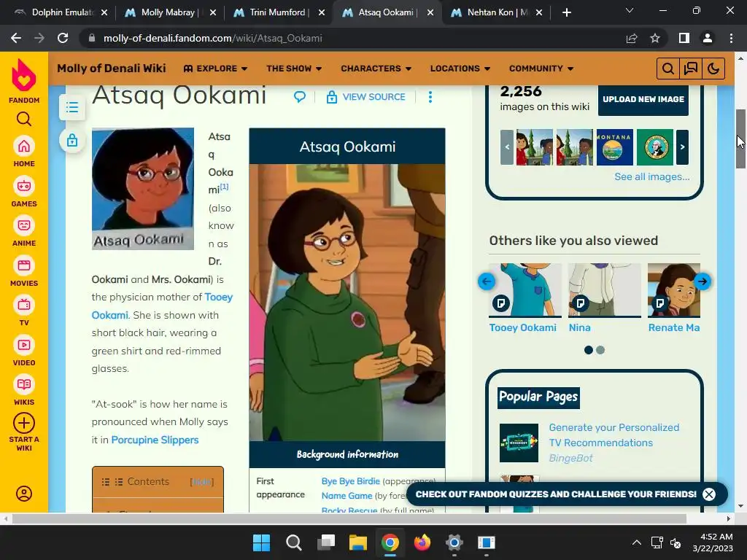This screenshot has width=747, height=560.
Task: Open the Chrome side panel icon
Action: click(x=684, y=38)
